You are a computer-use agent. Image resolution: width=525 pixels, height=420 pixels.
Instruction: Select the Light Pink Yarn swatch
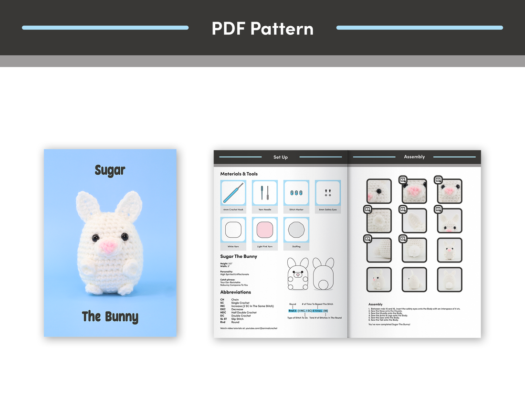(x=264, y=231)
